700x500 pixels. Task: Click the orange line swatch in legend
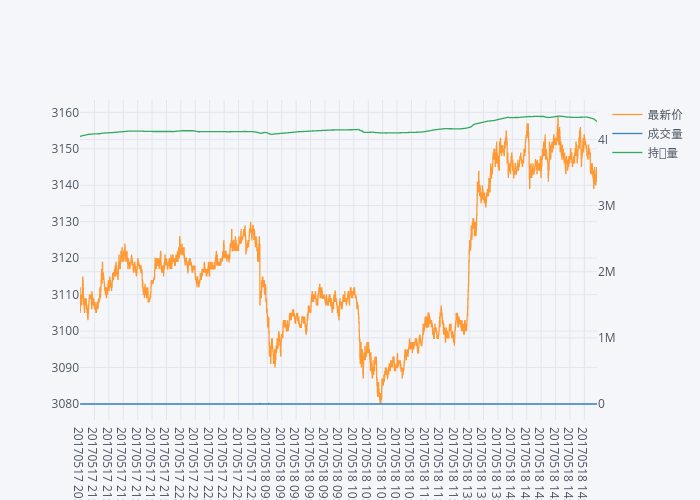tap(627, 115)
